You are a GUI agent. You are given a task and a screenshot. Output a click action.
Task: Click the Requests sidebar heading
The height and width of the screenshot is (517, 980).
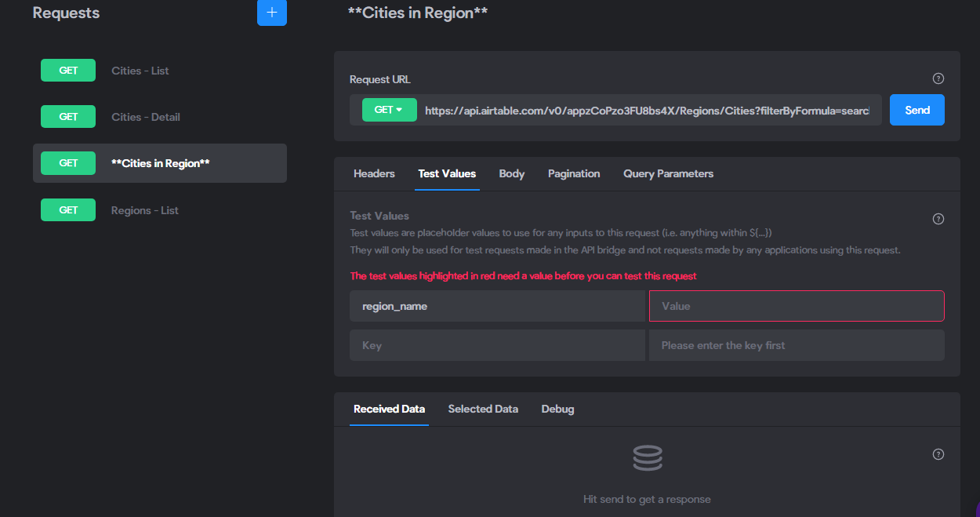(66, 13)
